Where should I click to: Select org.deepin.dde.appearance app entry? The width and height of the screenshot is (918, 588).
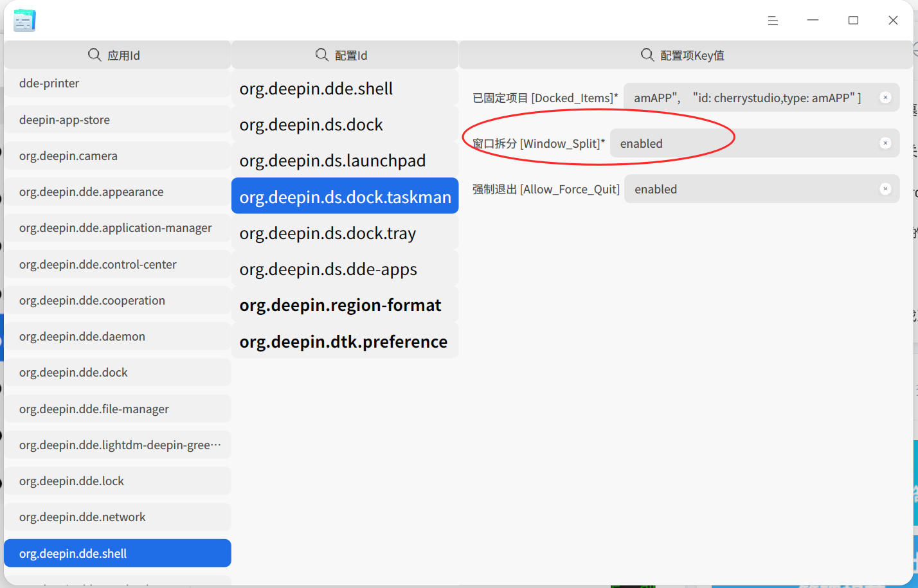click(x=118, y=192)
